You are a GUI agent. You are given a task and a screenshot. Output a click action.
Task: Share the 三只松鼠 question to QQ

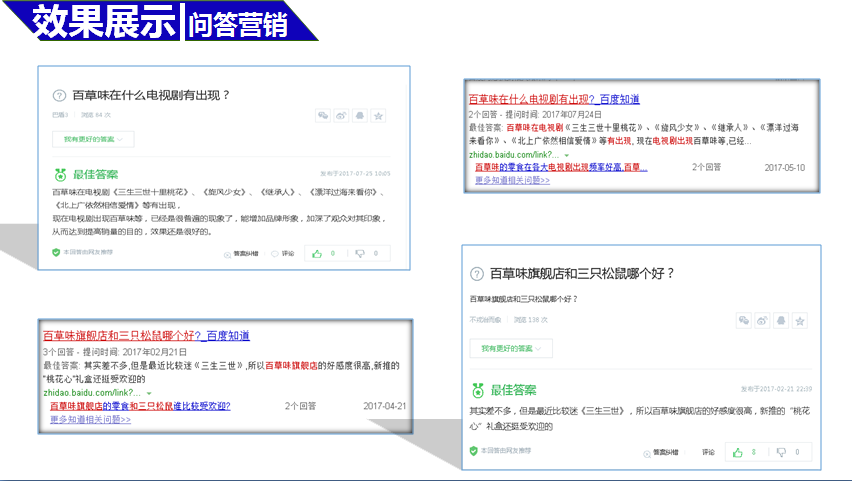(781, 321)
